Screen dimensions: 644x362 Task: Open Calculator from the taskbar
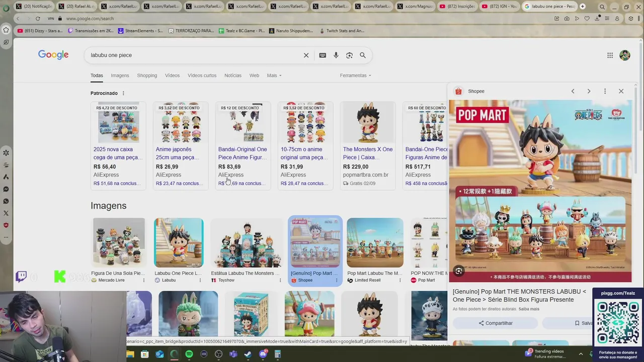click(x=278, y=354)
